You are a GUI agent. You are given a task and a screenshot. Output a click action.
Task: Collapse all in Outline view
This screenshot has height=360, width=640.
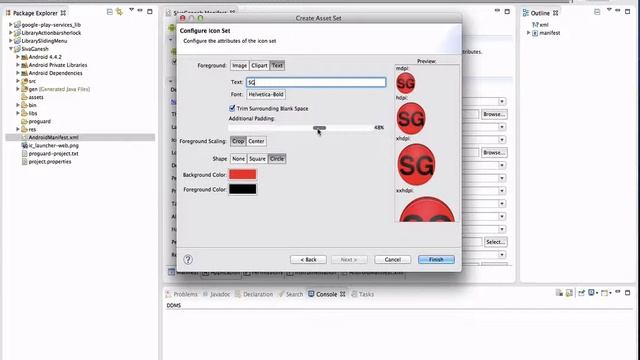(x=597, y=12)
